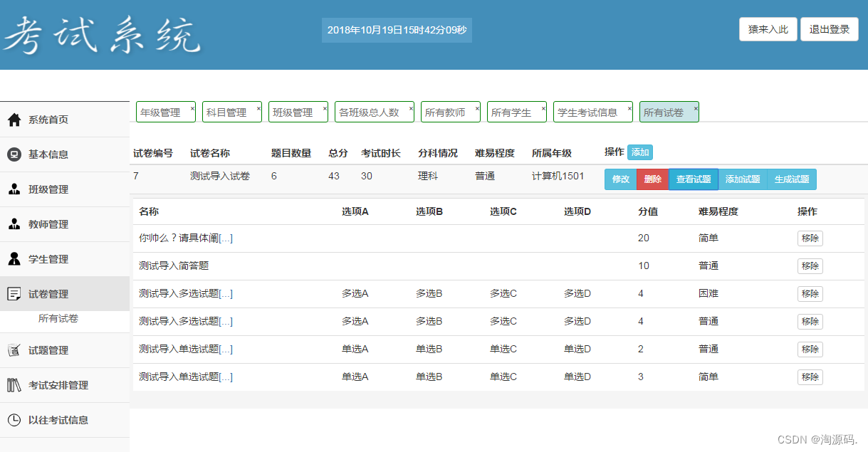Expand 学生管理 sidebar menu
Image resolution: width=868 pixels, height=452 pixels.
[65, 259]
